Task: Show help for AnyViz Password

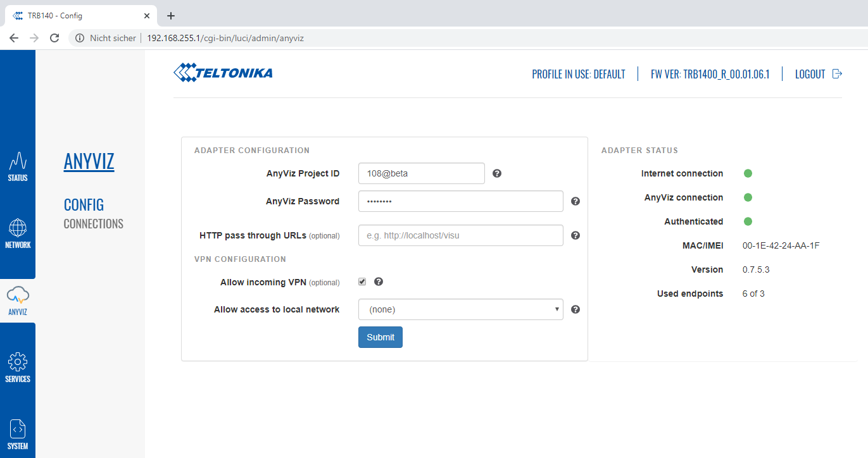Action: 576,201
